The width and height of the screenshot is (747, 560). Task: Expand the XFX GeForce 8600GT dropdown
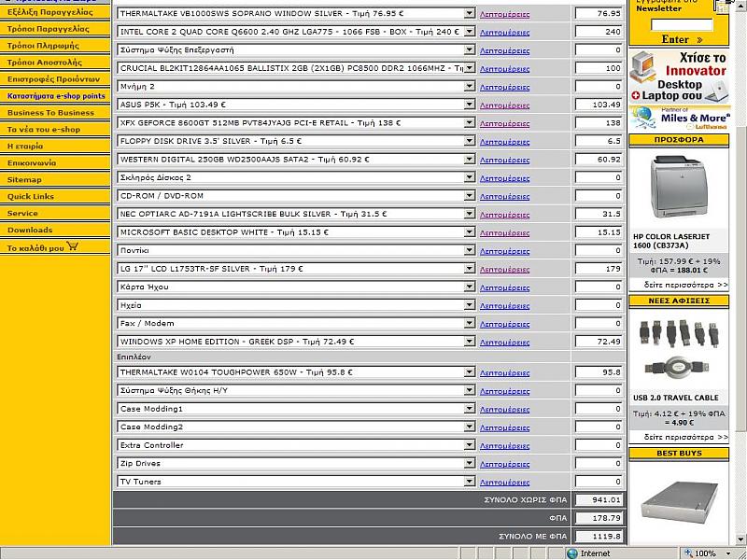pos(470,123)
